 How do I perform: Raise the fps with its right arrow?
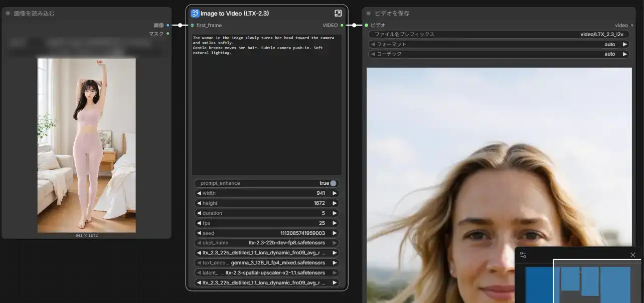pyautogui.click(x=335, y=223)
